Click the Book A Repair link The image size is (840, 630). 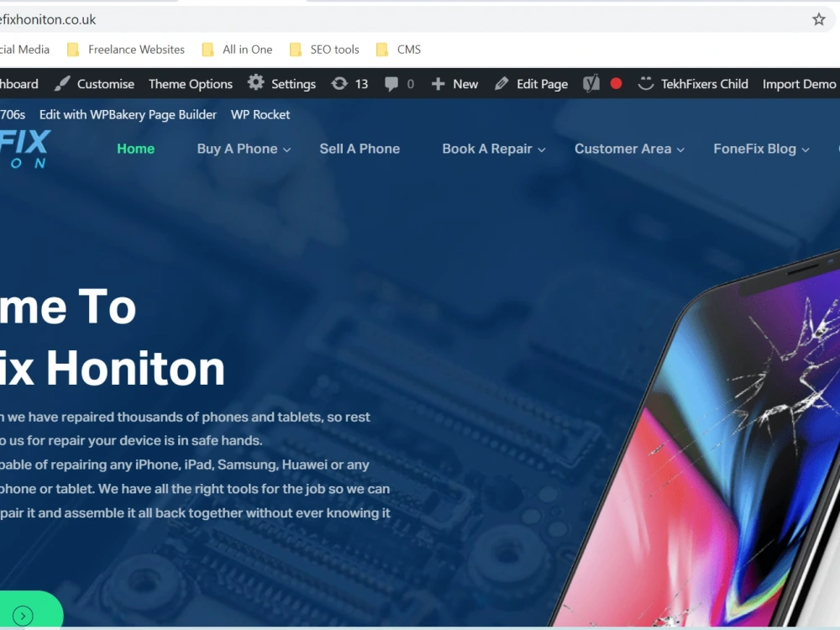(487, 149)
